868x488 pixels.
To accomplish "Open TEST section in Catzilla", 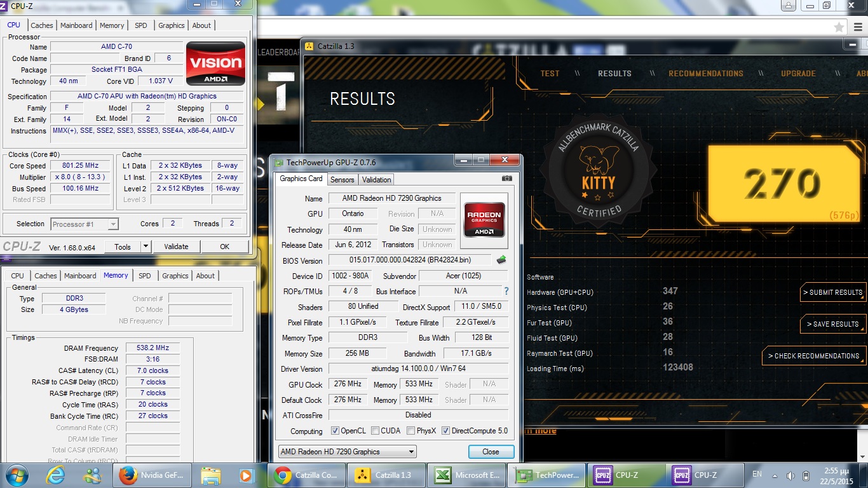I will pos(550,73).
